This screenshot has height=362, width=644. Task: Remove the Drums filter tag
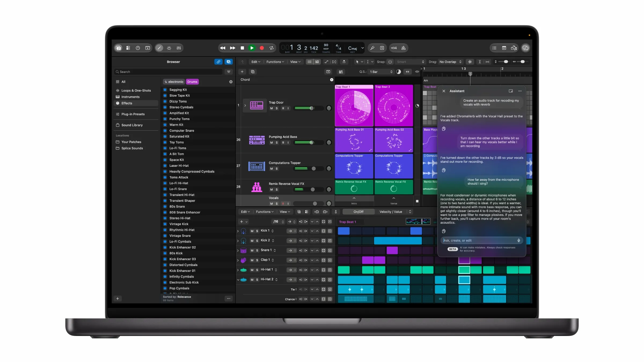point(192,82)
